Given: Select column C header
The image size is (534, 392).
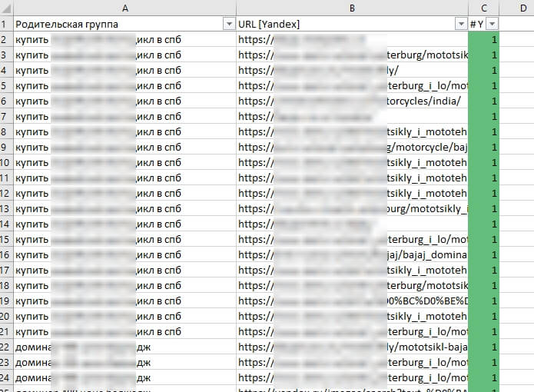Looking at the screenshot, I should (484, 8).
